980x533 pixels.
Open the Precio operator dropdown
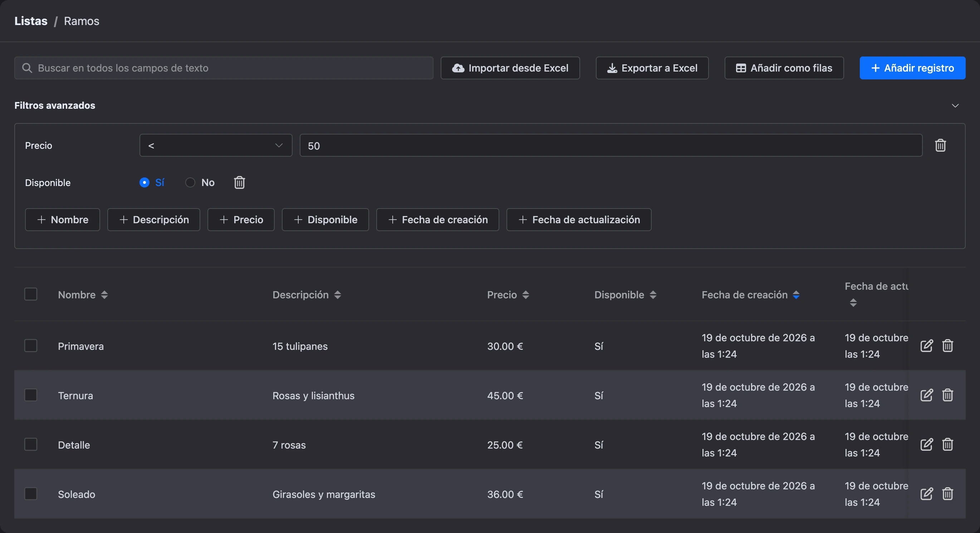tap(216, 145)
